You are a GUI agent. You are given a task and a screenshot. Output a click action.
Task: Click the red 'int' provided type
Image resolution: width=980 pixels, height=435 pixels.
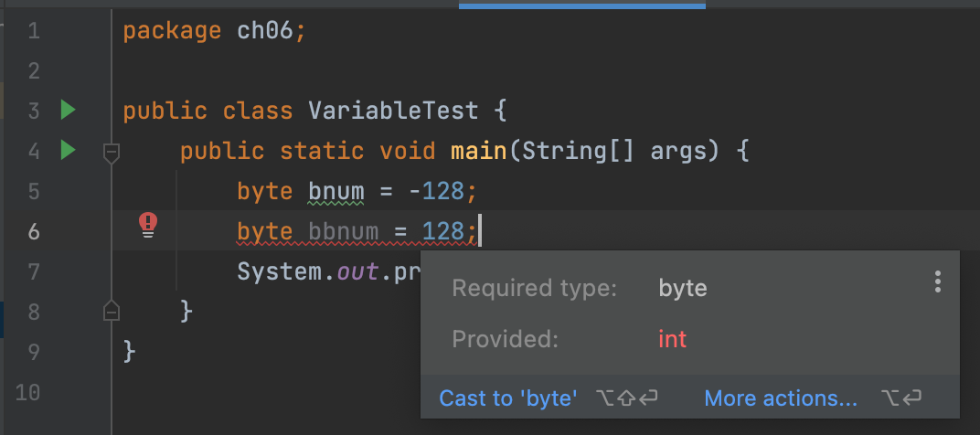click(673, 339)
